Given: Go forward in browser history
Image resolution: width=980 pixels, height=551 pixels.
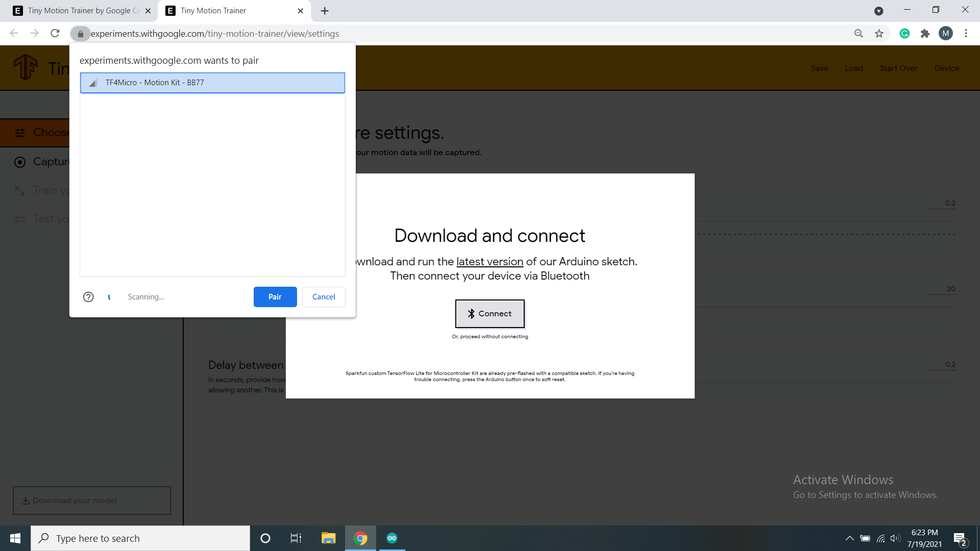Looking at the screenshot, I should (35, 34).
